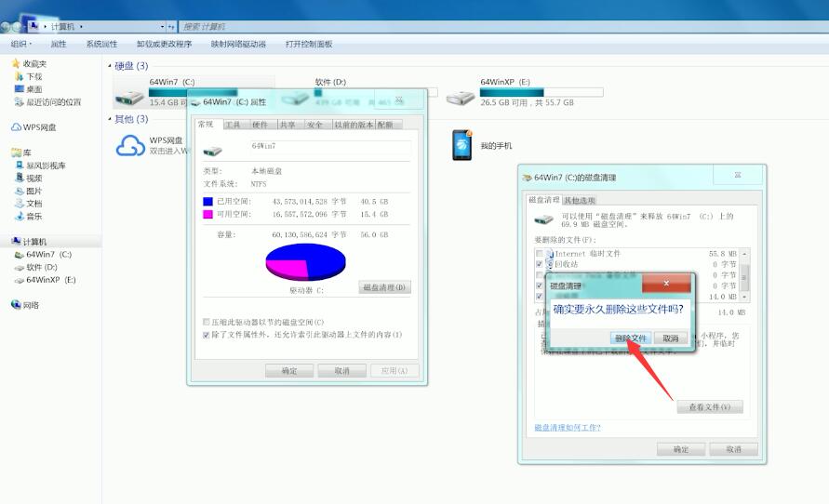Open the 组织 dropdown menu

pyautogui.click(x=21, y=44)
